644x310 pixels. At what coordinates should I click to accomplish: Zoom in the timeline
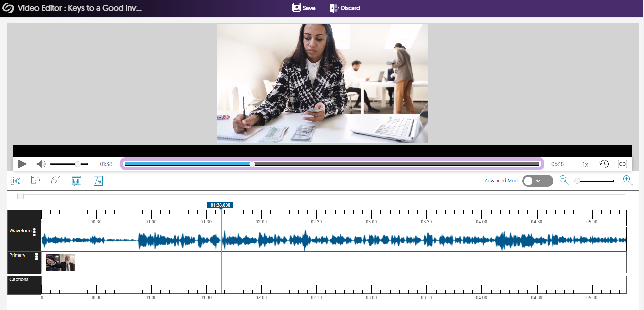[x=628, y=180]
